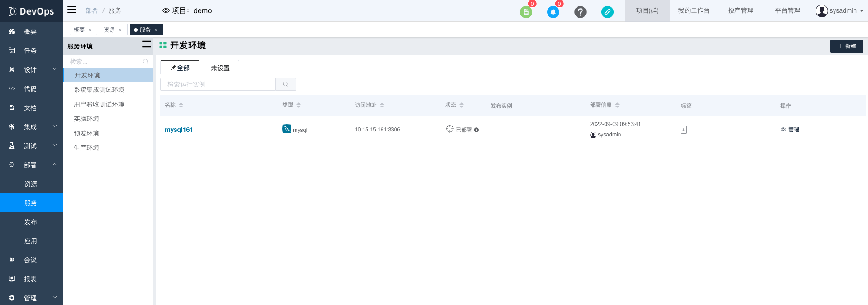Open 投产管理 in top navigation

tap(740, 10)
